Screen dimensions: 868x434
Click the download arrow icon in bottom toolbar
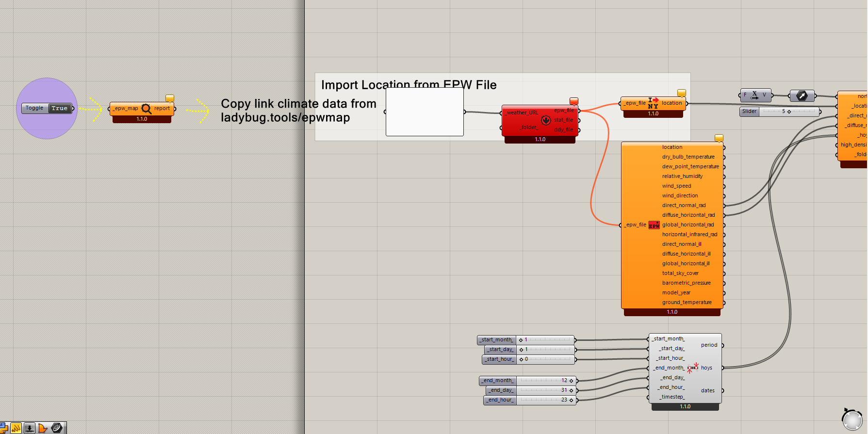pos(30,428)
